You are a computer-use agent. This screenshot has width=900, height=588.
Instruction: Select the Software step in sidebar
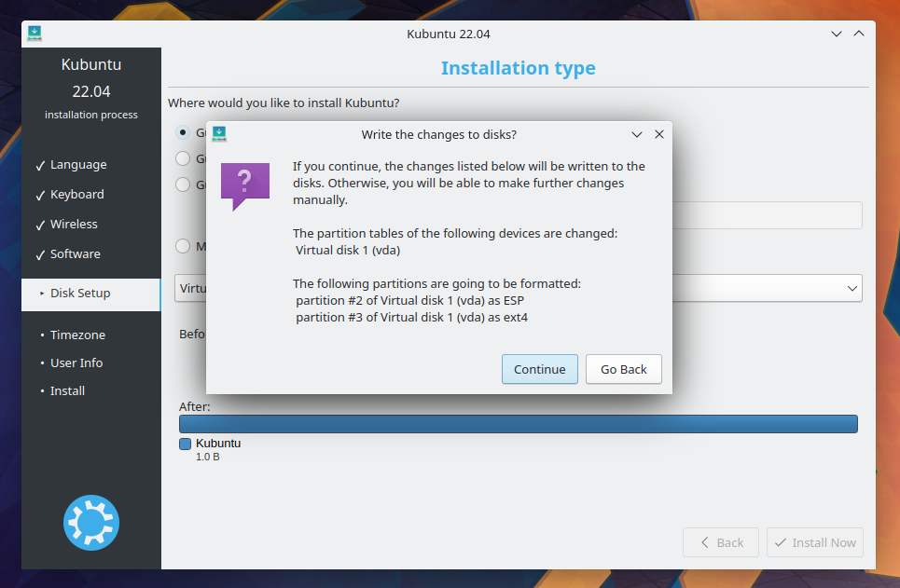coord(76,254)
